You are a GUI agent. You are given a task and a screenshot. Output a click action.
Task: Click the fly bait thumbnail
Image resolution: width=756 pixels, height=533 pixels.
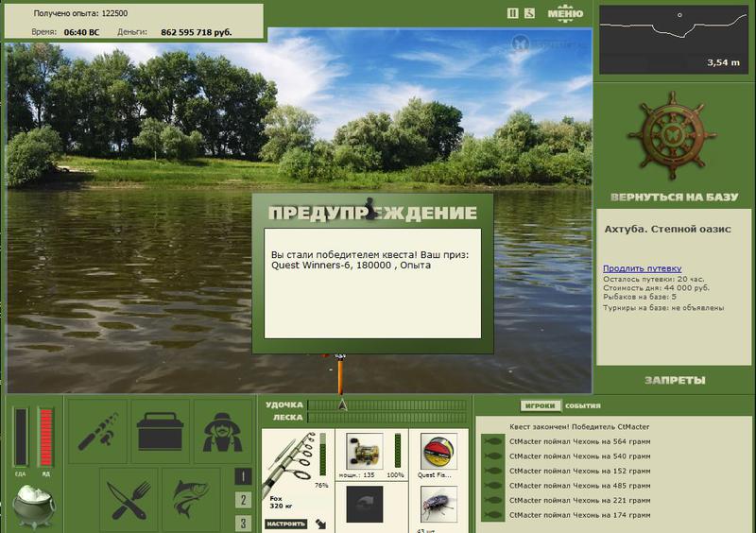438,504
